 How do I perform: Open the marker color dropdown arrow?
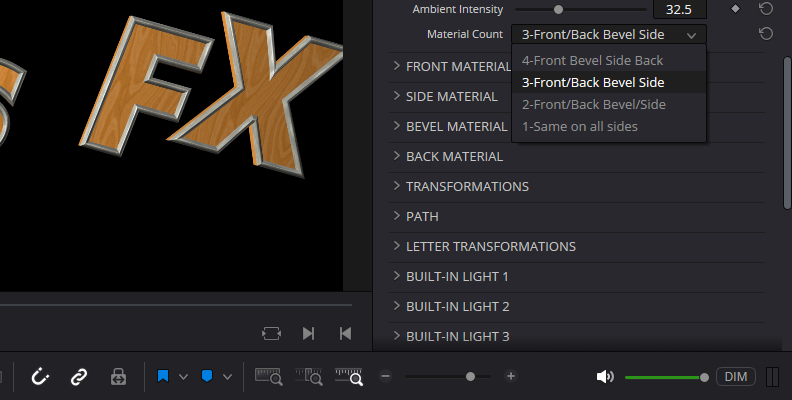[x=228, y=377]
